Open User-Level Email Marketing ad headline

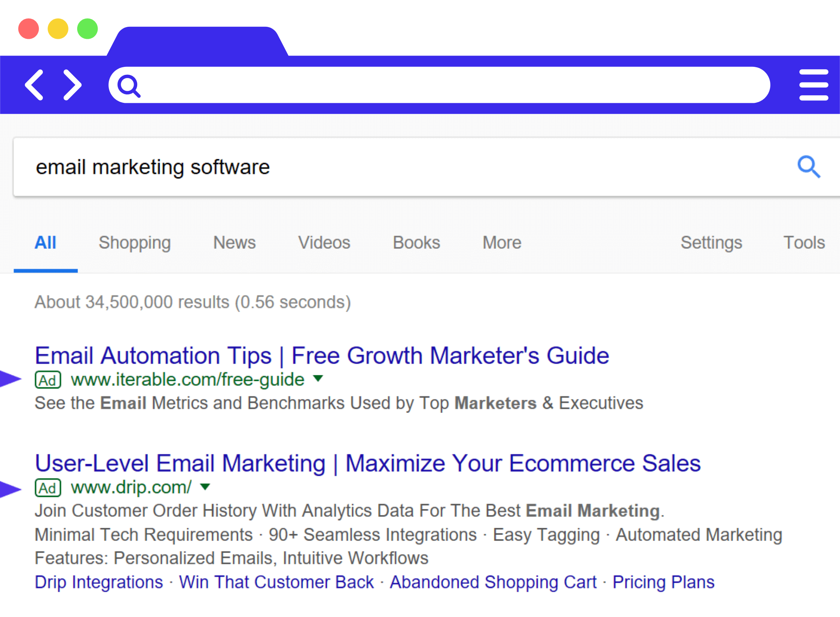(368, 463)
